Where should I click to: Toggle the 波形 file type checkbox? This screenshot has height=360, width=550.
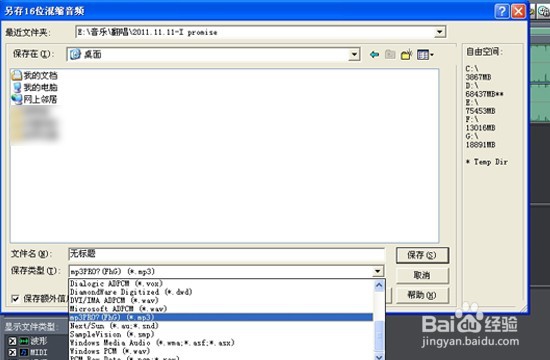coord(12,341)
